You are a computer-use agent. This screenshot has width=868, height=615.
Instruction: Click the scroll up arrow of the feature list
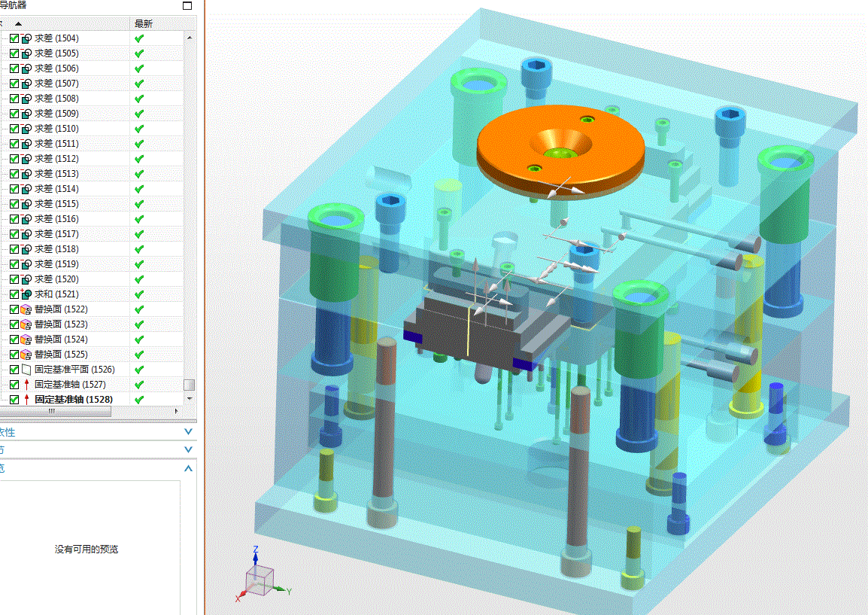coord(190,38)
